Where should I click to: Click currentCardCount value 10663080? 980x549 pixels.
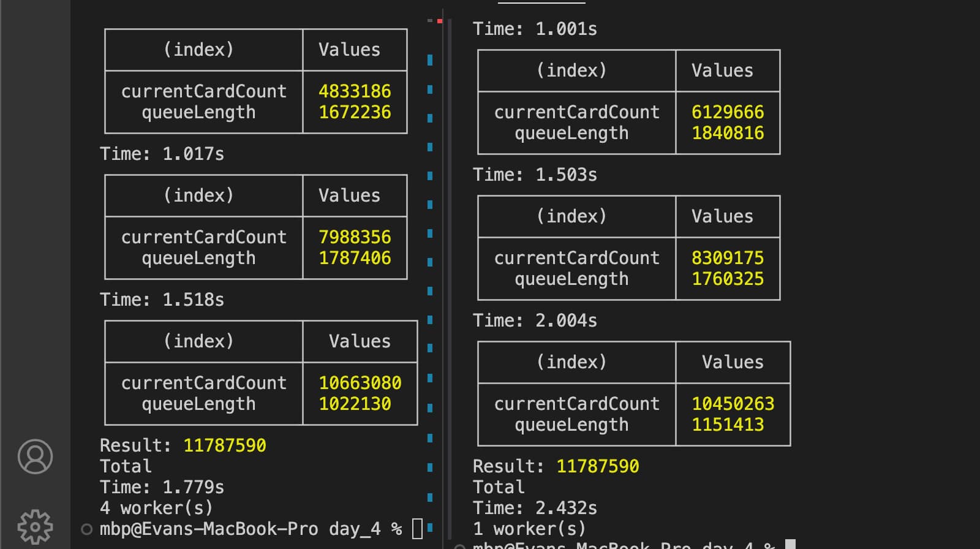point(360,383)
